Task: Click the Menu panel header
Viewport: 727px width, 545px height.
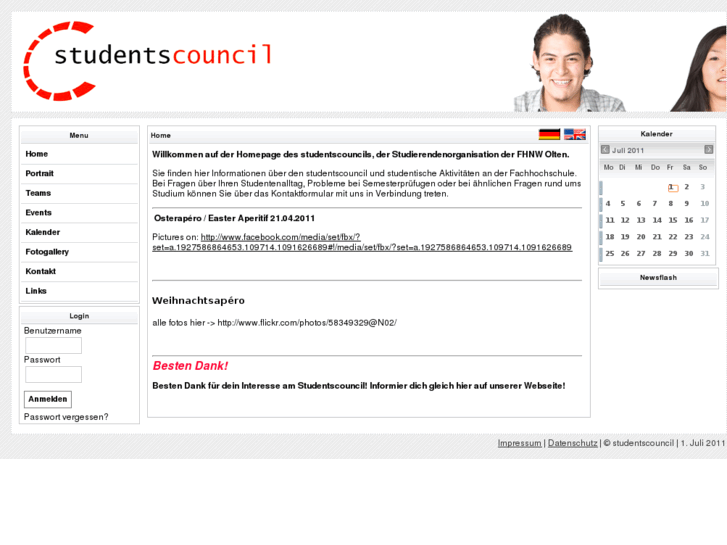Action: coord(79,135)
